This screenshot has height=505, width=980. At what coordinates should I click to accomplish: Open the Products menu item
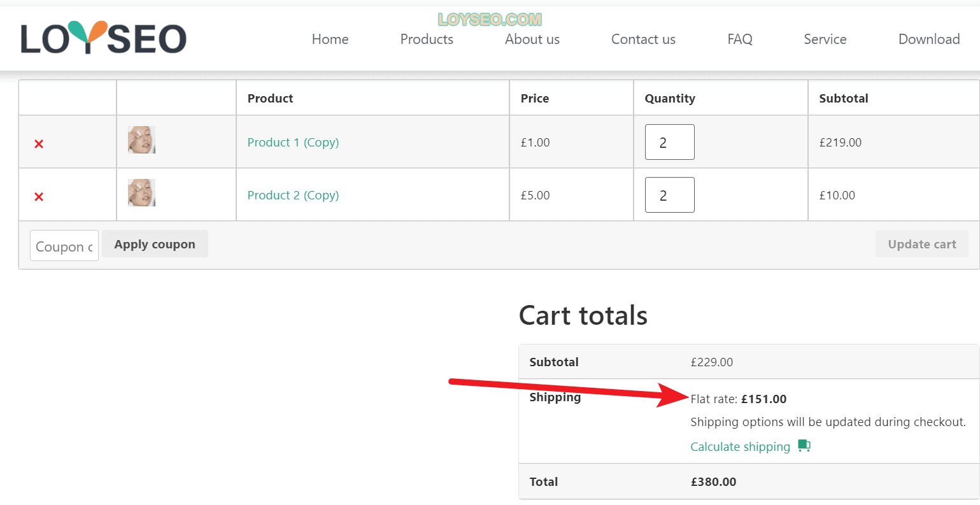pos(427,39)
